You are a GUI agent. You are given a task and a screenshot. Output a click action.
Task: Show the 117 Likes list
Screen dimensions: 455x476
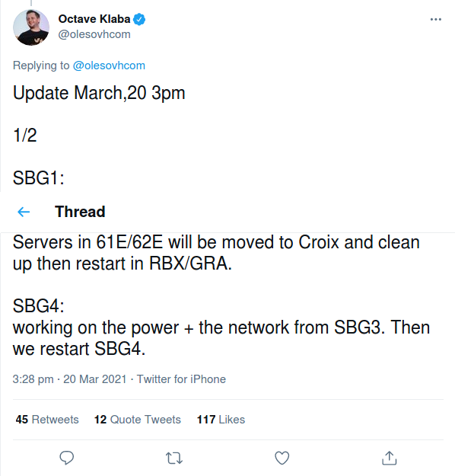pos(221,420)
